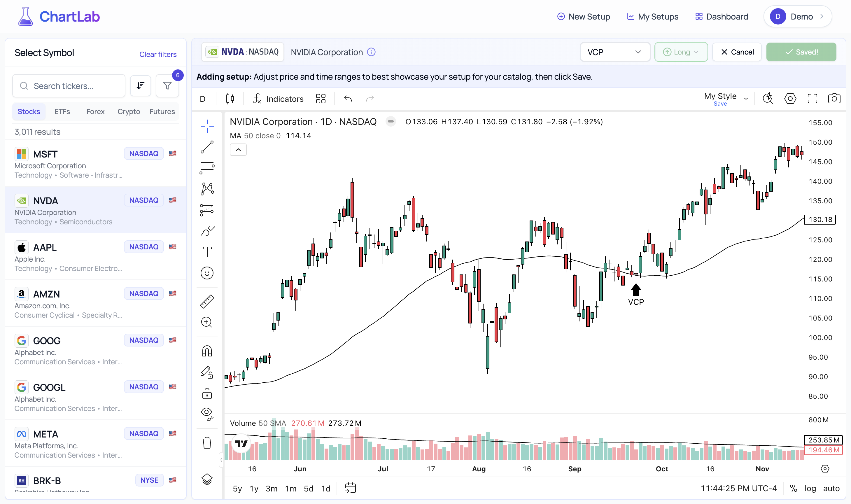Image resolution: width=851 pixels, height=504 pixels.
Task: Open the emoji icons tool
Action: coord(207,273)
